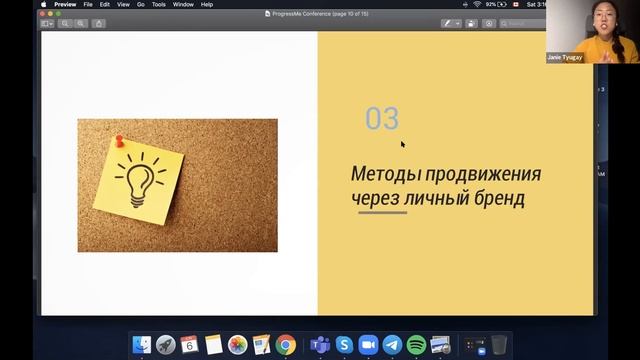
Task: Click the text 'через личный бренд'
Action: click(438, 198)
